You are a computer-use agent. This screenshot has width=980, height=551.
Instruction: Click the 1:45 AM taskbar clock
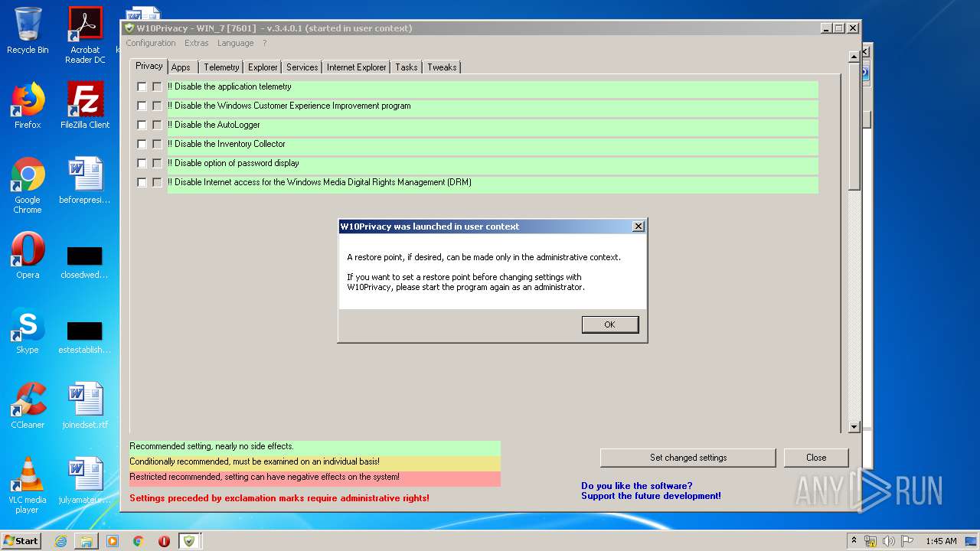941,541
